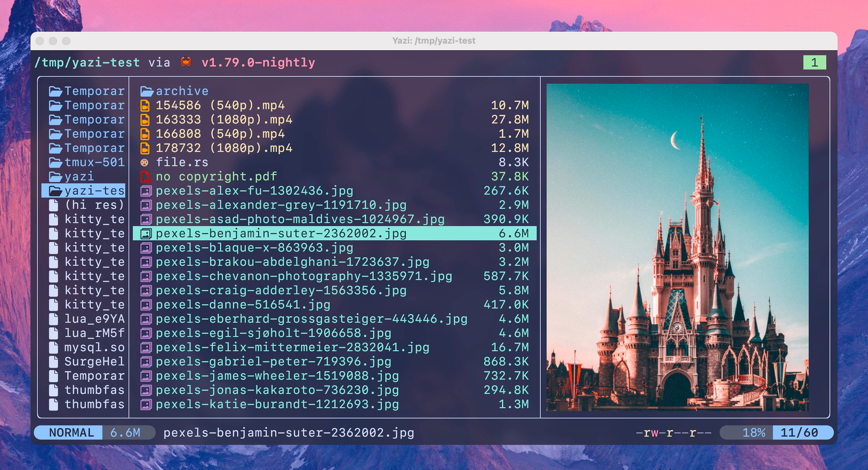Click the image icon for pexels-danne-516541.jpg
Screen dimensions: 868x470
tap(145, 305)
